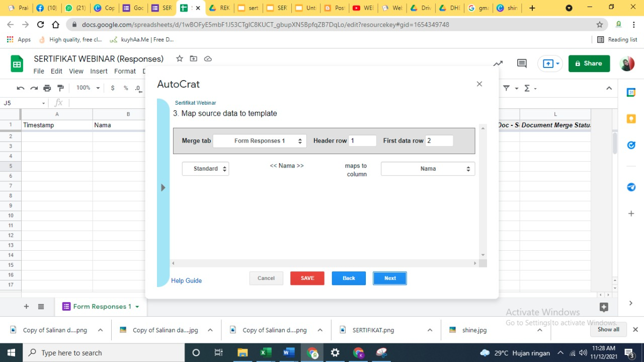Click the Back button in AutoCrat
Screen dimensions: 644x362
coord(349,278)
